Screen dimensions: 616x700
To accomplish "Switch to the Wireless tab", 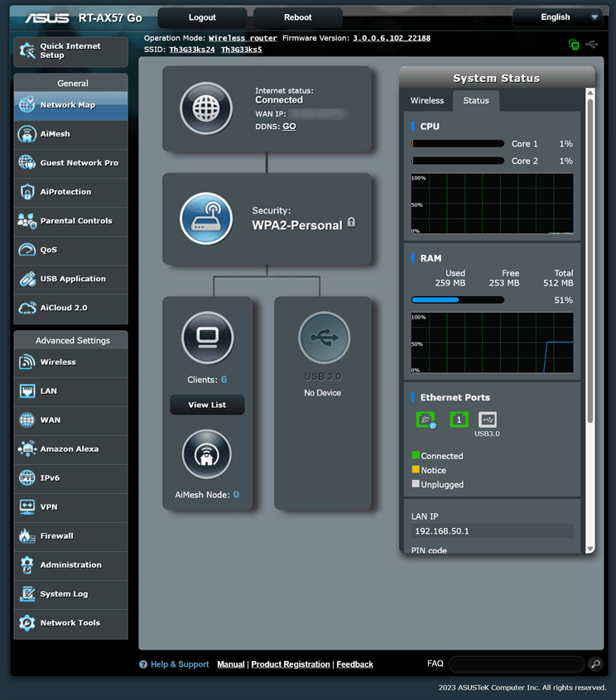I will 427,101.
